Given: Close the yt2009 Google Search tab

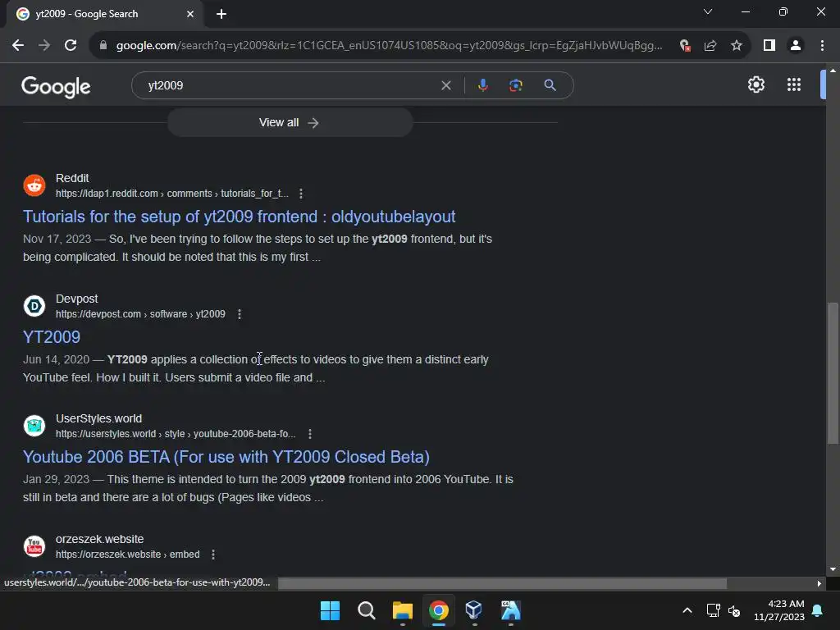Looking at the screenshot, I should (190, 14).
